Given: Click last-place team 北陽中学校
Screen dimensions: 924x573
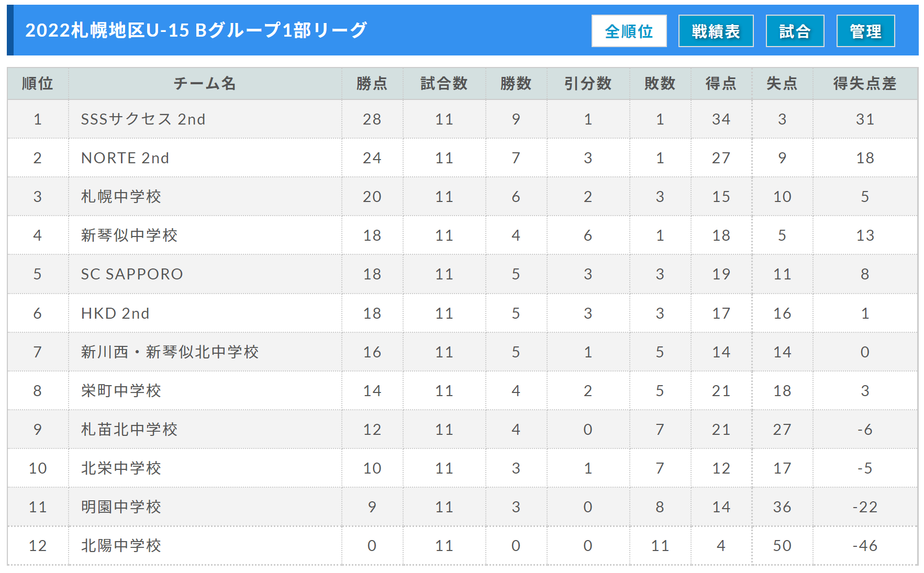Looking at the screenshot, I should click(121, 546).
